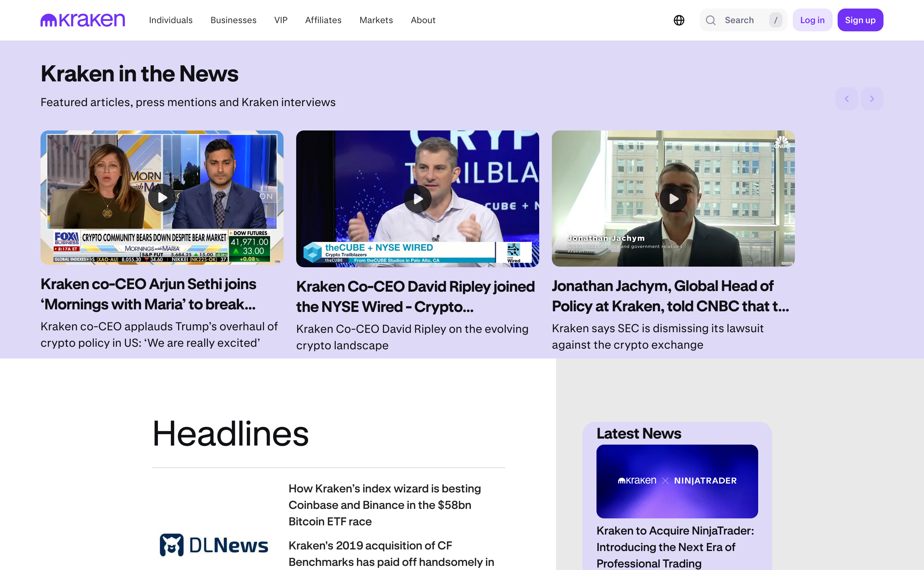
Task: Open the About menu
Action: tap(423, 20)
